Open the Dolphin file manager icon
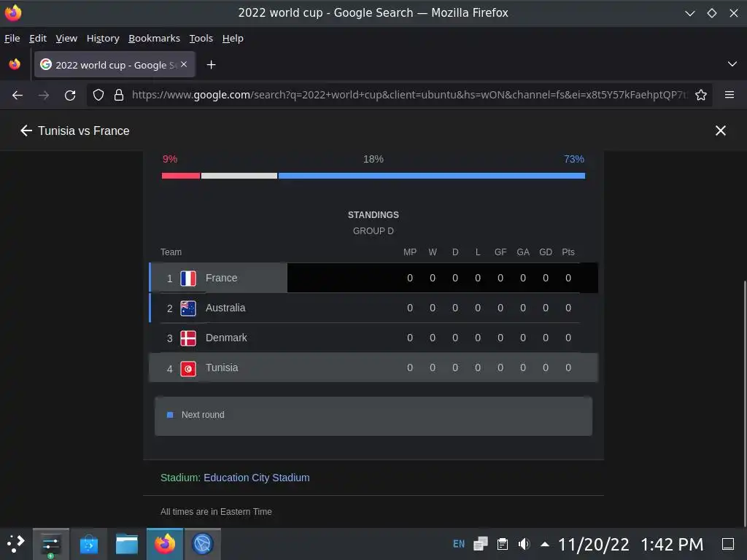Image resolution: width=747 pixels, height=560 pixels. pyautogui.click(x=127, y=544)
